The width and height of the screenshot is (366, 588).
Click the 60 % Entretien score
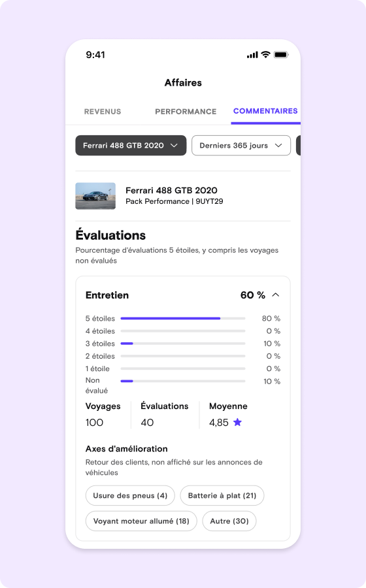pos(253,295)
